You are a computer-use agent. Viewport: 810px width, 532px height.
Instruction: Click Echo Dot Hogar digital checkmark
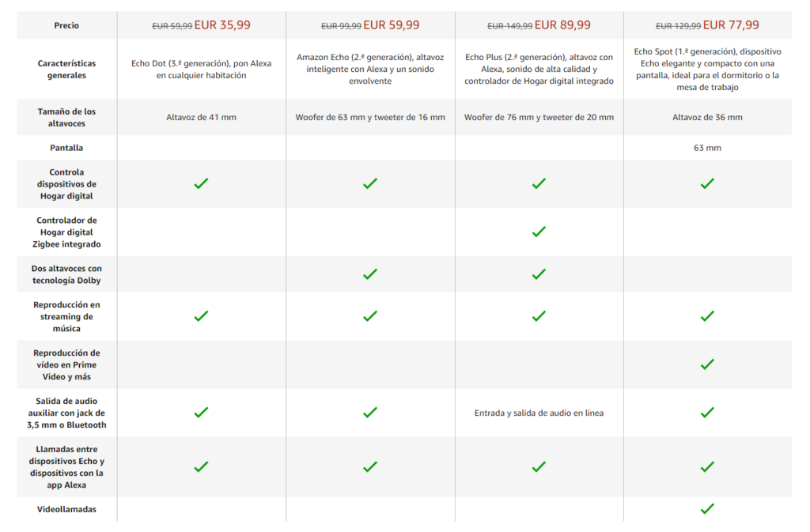point(201,183)
